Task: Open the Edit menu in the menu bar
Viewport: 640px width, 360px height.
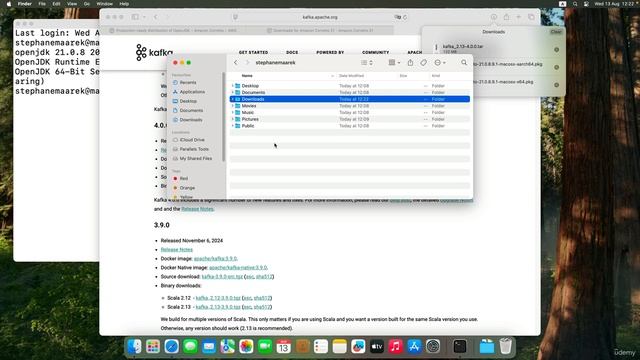Action: point(56,4)
